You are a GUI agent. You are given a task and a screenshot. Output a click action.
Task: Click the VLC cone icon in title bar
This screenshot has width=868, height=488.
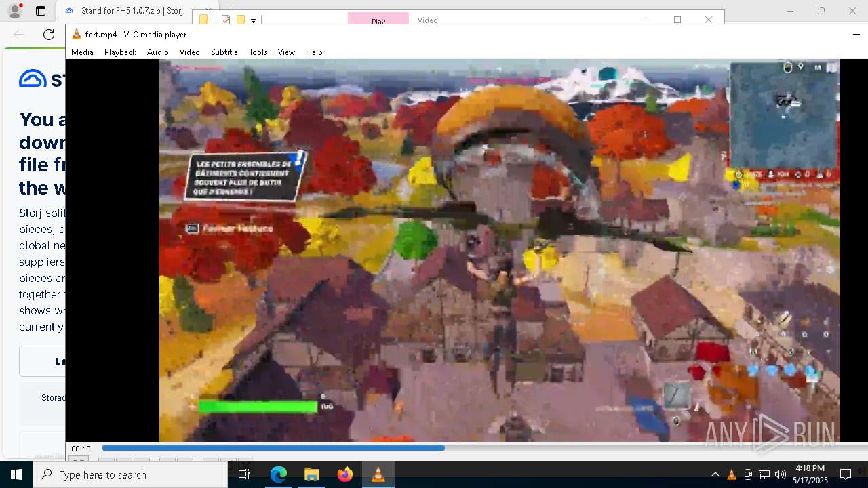tap(77, 35)
